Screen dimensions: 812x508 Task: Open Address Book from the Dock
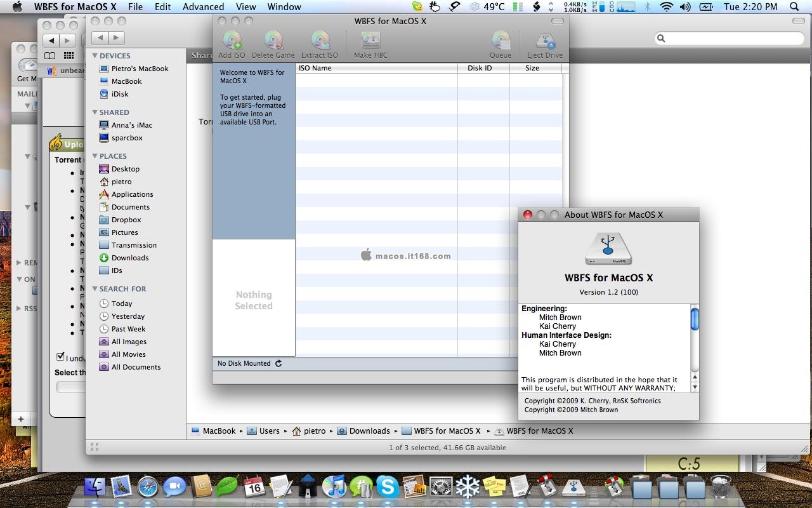[201, 486]
